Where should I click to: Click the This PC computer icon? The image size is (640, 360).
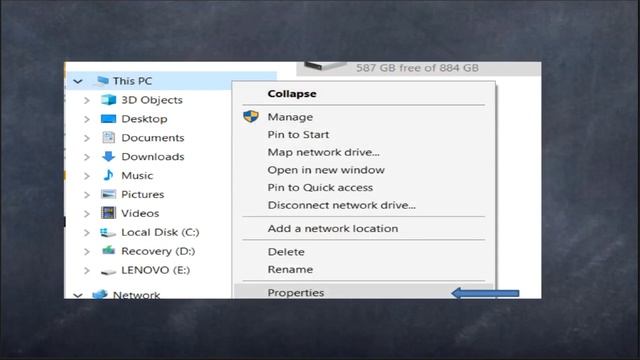click(101, 81)
